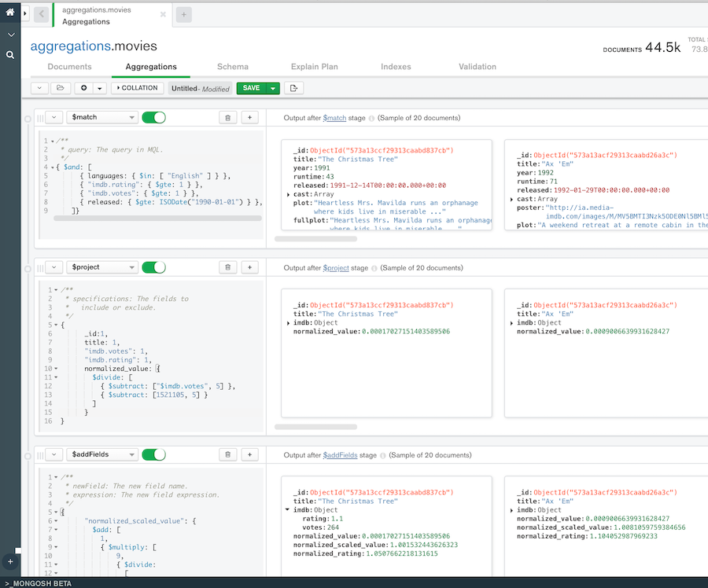Delete the $project stage trash icon
Viewport: 708px width, 588px height.
[227, 267]
